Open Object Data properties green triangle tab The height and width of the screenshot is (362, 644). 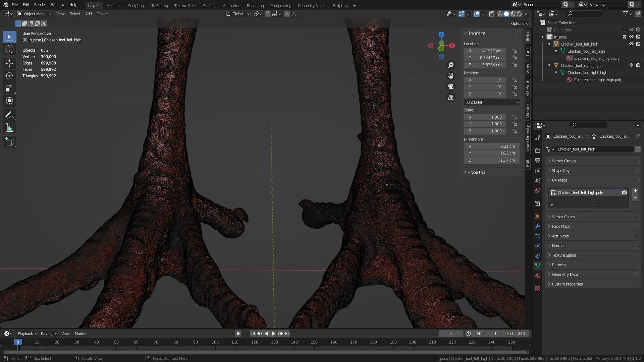[538, 266]
